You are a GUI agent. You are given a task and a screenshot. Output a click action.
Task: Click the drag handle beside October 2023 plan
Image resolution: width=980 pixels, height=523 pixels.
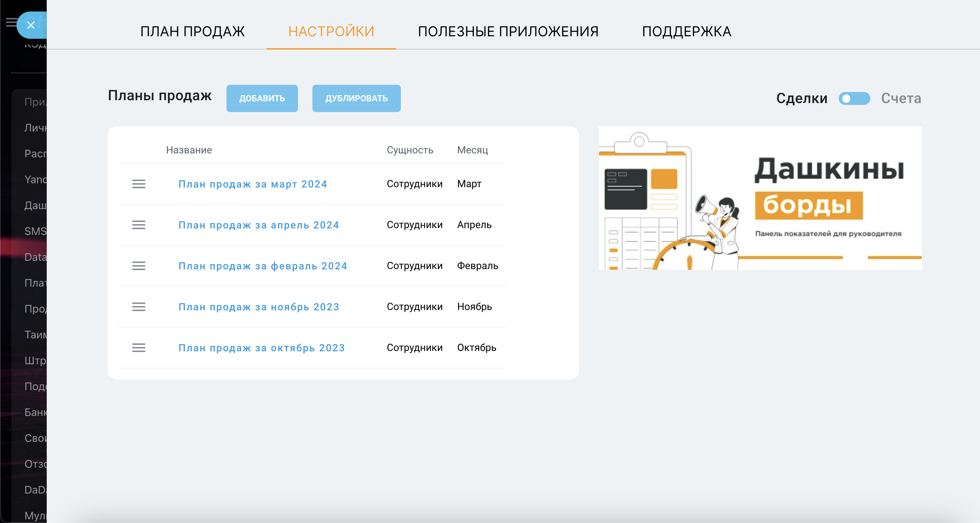pos(138,348)
